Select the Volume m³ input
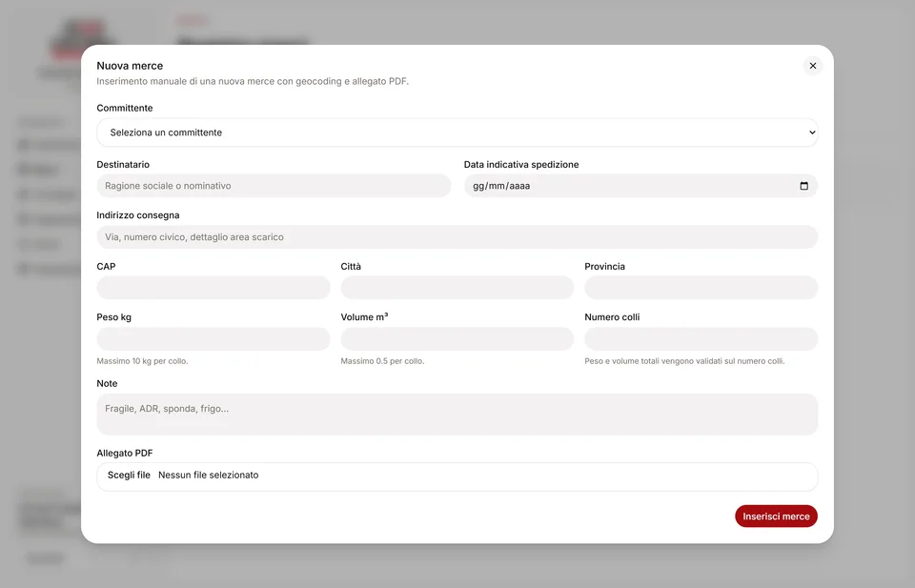The width and height of the screenshot is (915, 588). pos(457,339)
